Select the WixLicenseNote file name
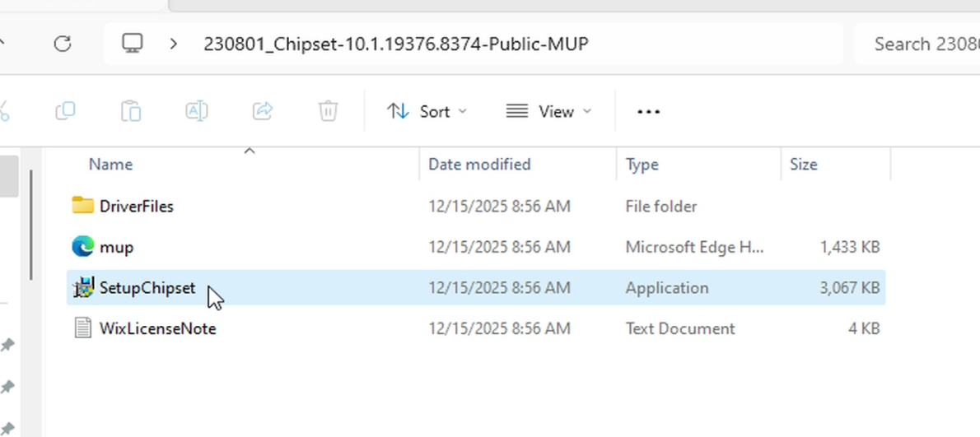 click(x=157, y=328)
